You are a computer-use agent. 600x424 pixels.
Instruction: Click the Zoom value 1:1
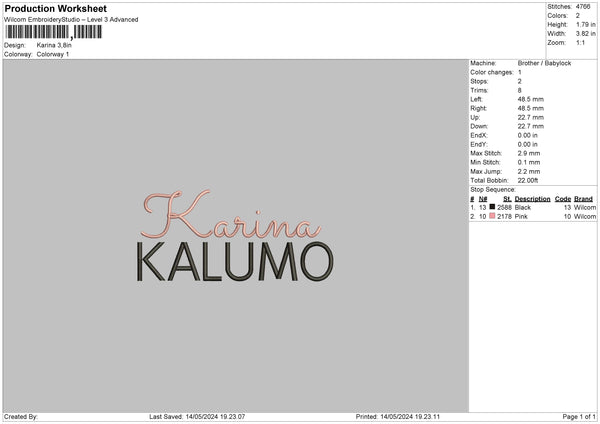(x=580, y=42)
